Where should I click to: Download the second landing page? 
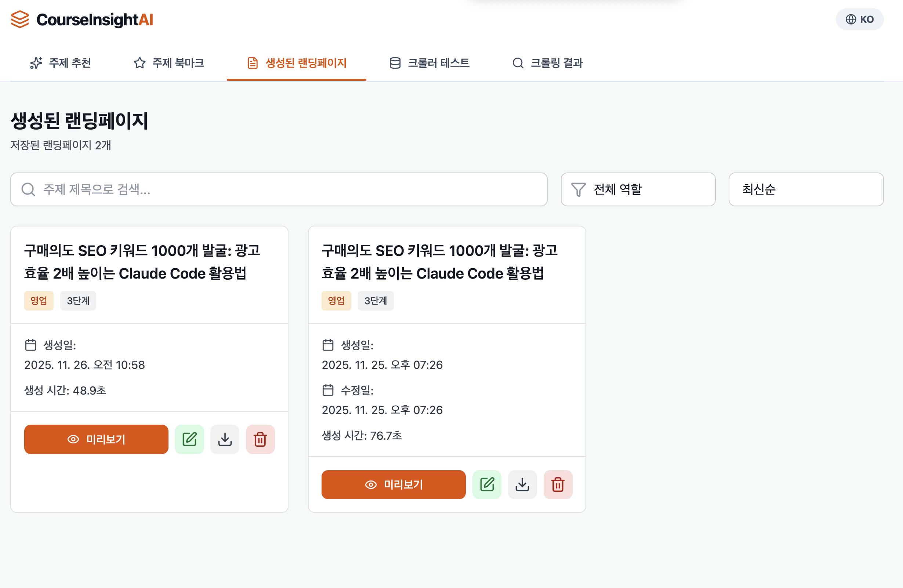click(x=522, y=484)
